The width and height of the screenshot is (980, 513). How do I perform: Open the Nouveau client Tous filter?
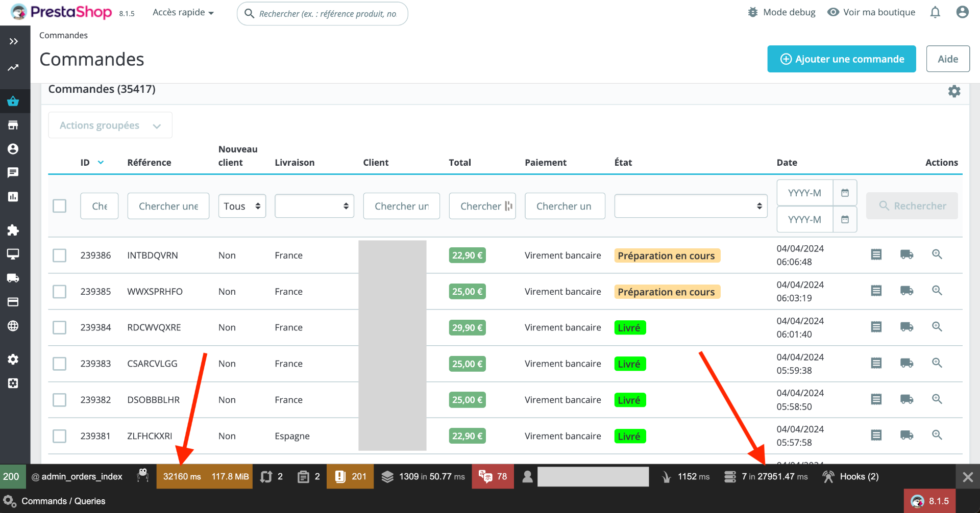[242, 206]
